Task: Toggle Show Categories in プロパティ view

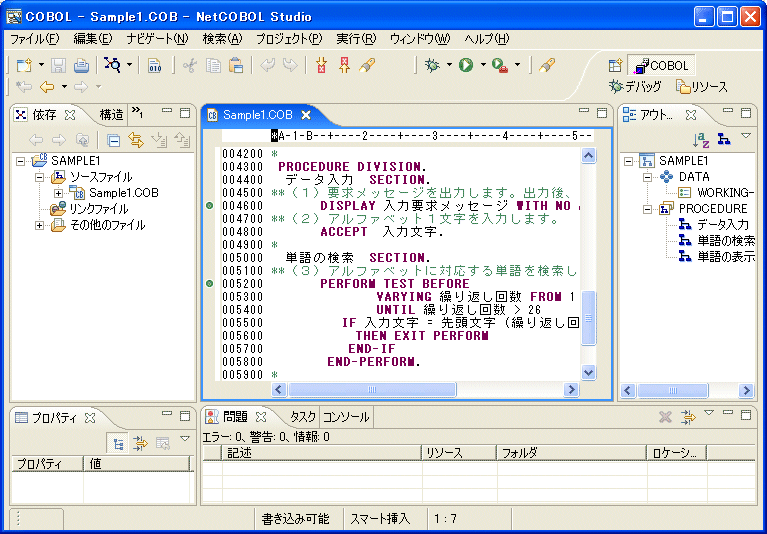Action: point(118,444)
